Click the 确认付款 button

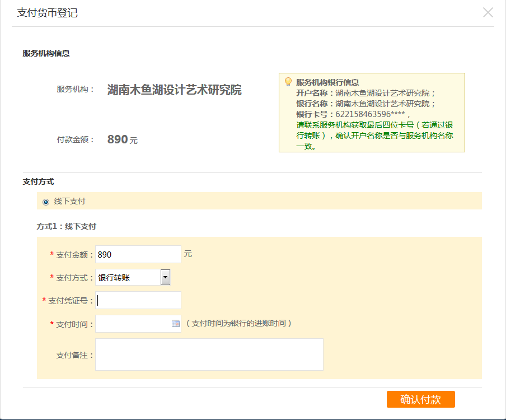coord(421,399)
